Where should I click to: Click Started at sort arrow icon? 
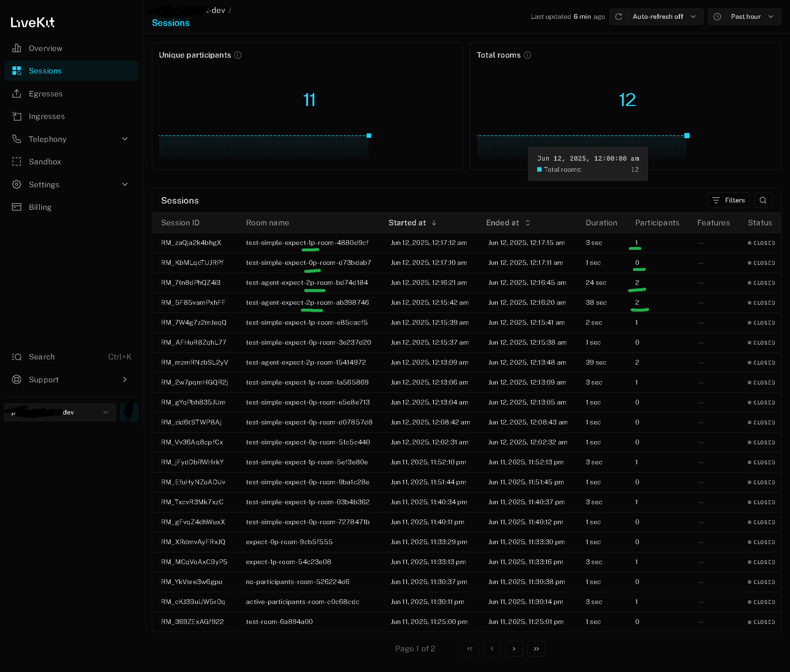434,223
